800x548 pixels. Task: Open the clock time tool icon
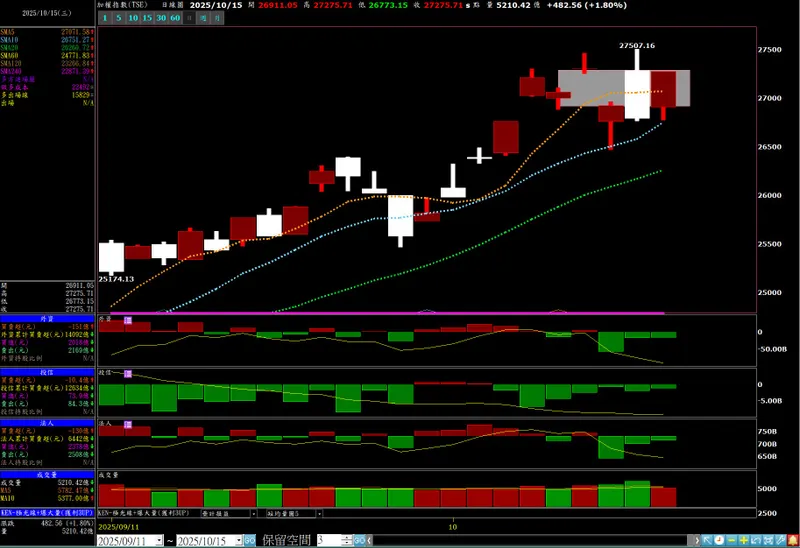click(719, 540)
